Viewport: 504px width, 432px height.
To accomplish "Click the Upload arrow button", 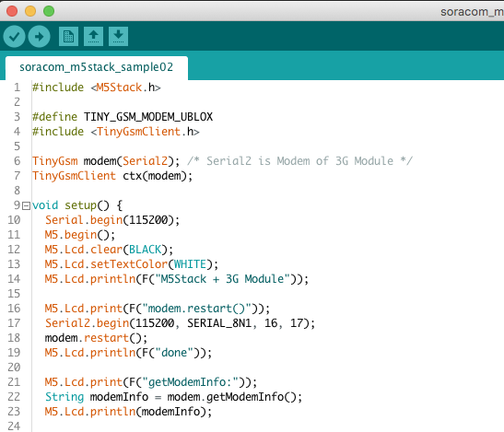I will point(39,36).
